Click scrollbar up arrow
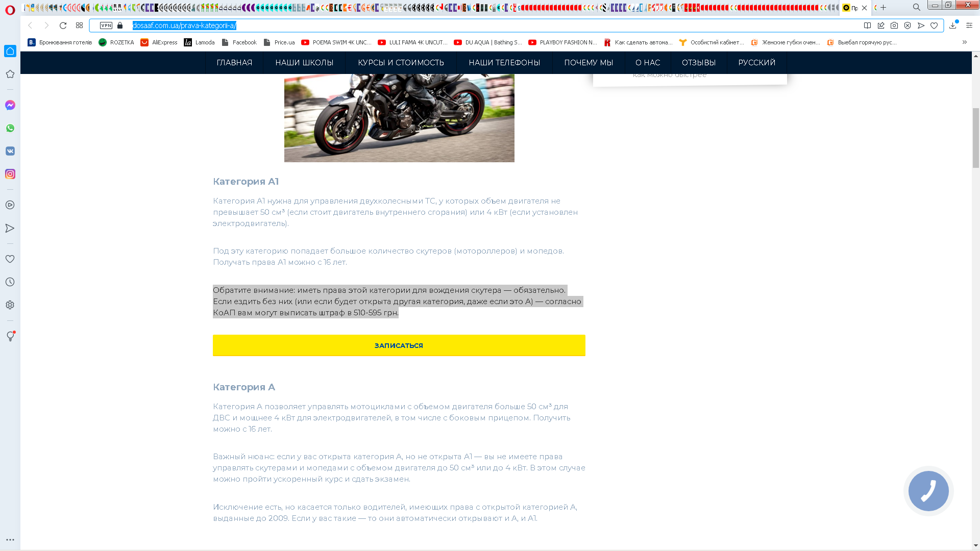Image resolution: width=980 pixels, height=551 pixels. click(x=976, y=56)
